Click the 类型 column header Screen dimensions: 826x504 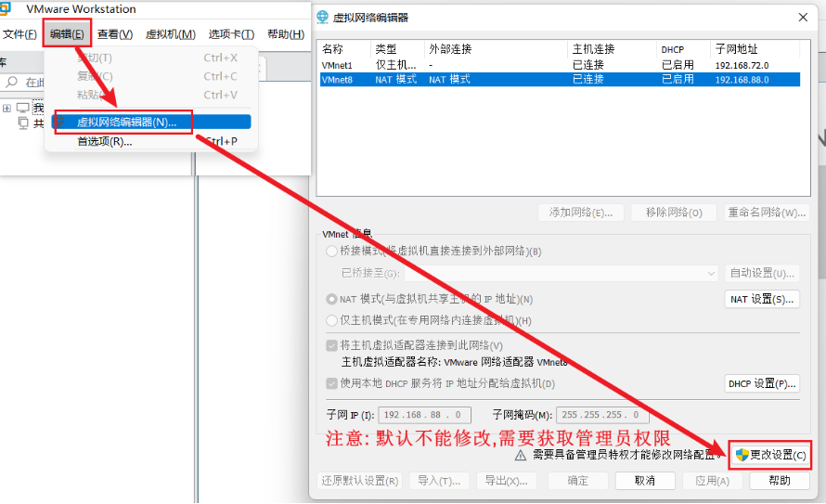pyautogui.click(x=398, y=49)
